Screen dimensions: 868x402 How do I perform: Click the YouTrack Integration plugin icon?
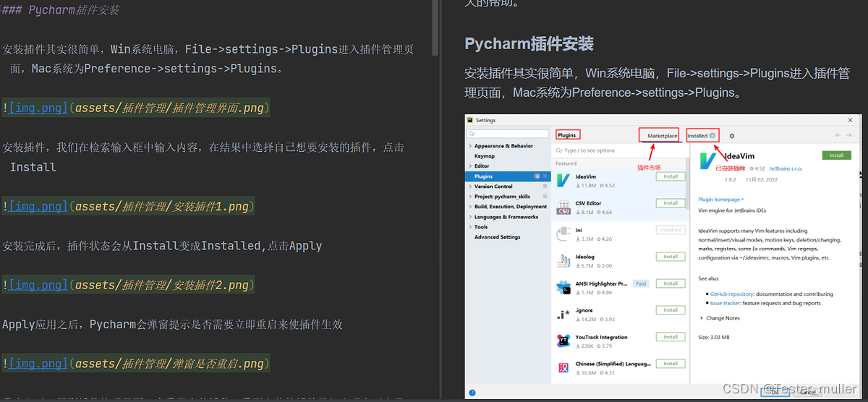[x=563, y=341]
